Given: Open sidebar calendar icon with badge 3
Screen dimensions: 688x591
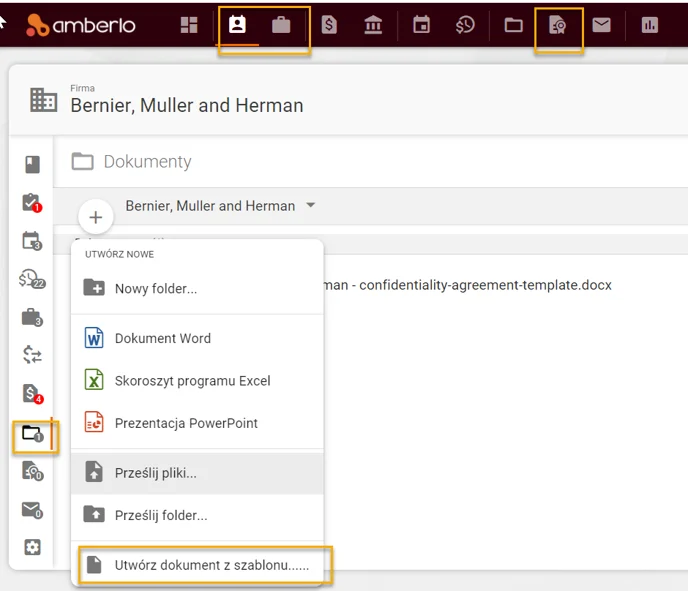Looking at the screenshot, I should (x=32, y=241).
